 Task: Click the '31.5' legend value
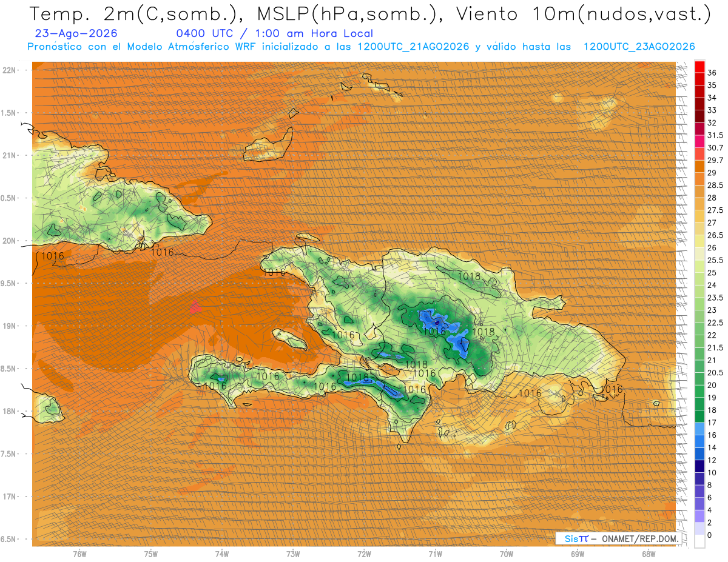[715, 135]
